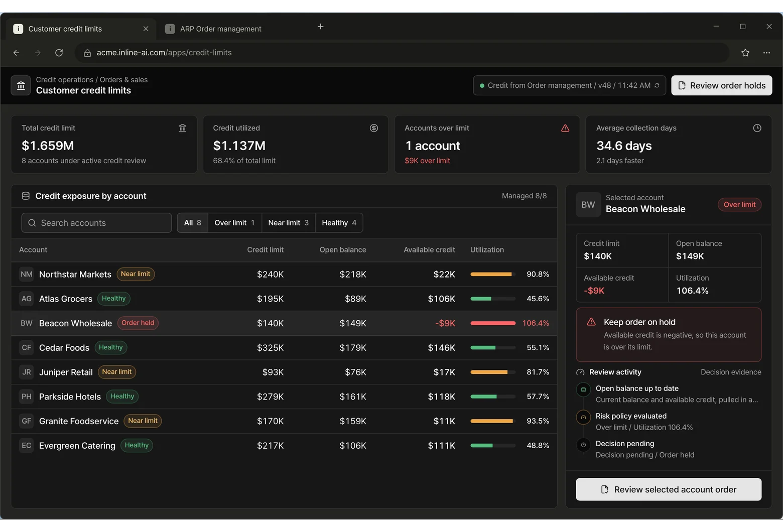The height and width of the screenshot is (532, 783).
Task: Click the dollar icon on Credit utilized card
Action: 374,128
